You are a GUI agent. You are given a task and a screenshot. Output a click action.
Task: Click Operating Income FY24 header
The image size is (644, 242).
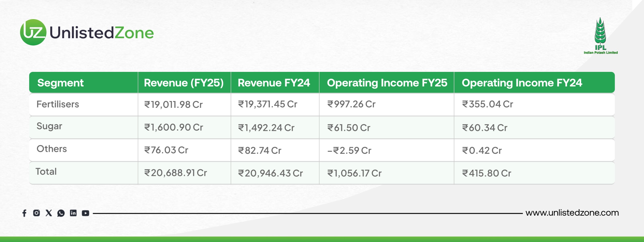(522, 83)
